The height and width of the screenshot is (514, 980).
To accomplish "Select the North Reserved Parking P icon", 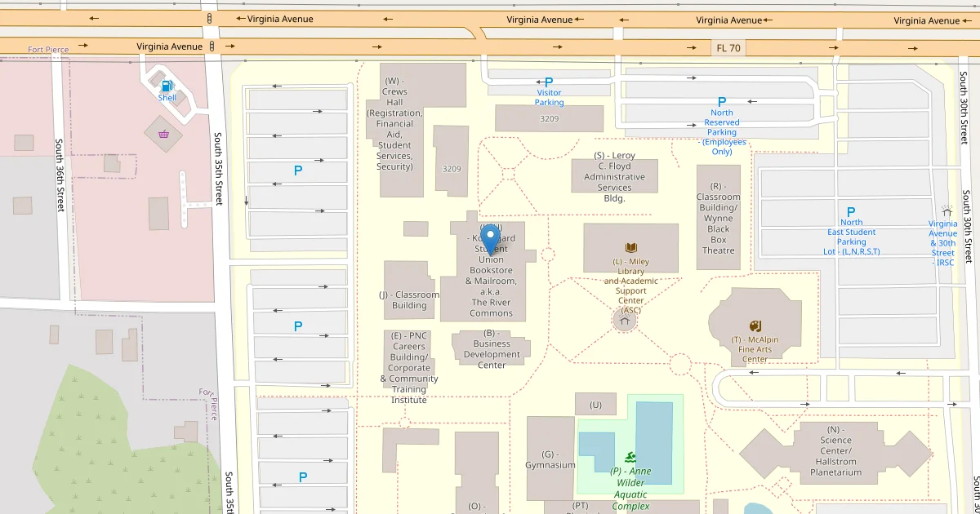I will pyautogui.click(x=721, y=101).
